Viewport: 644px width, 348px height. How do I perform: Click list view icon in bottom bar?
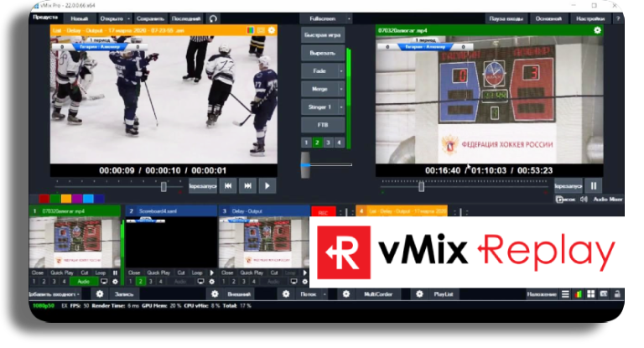pyautogui.click(x=565, y=294)
